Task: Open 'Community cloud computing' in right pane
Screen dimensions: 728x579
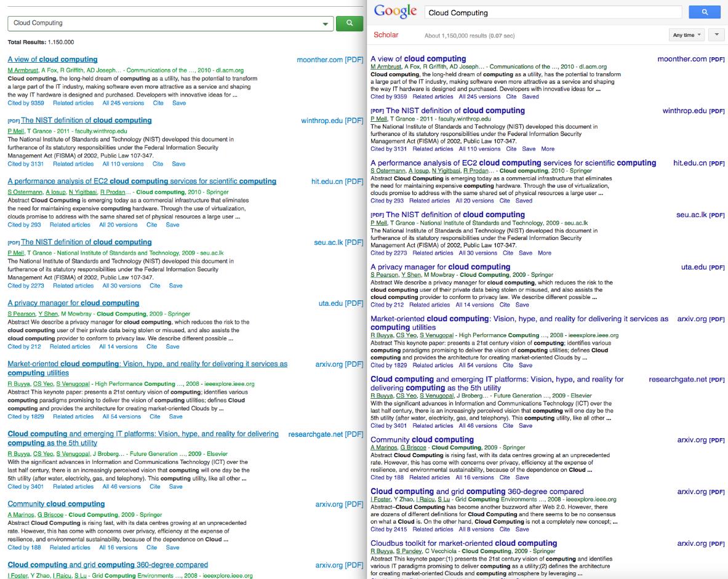Action: [422, 439]
